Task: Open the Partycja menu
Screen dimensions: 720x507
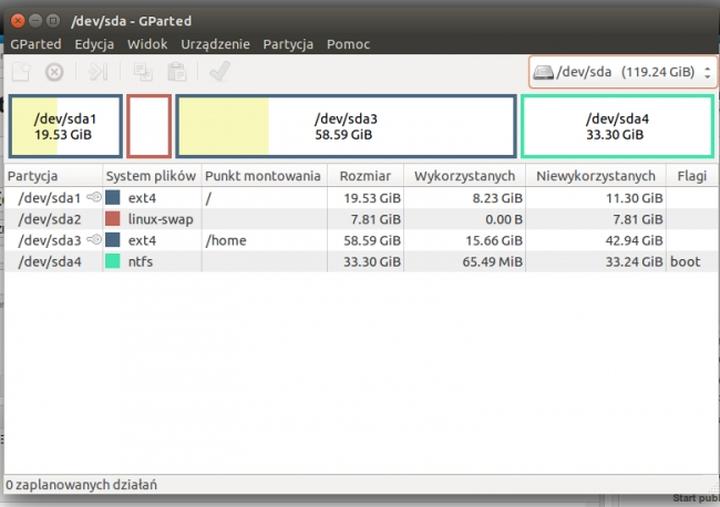Action: coord(288,44)
